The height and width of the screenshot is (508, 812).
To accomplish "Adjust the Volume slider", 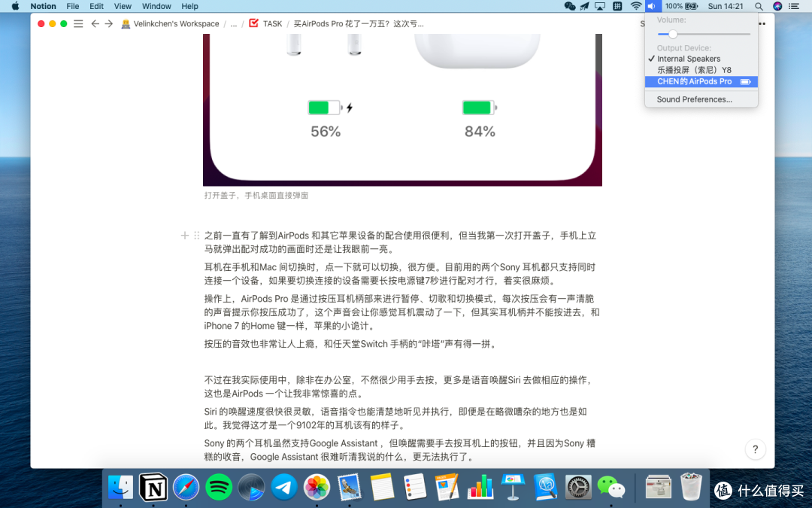I will pyautogui.click(x=704, y=34).
